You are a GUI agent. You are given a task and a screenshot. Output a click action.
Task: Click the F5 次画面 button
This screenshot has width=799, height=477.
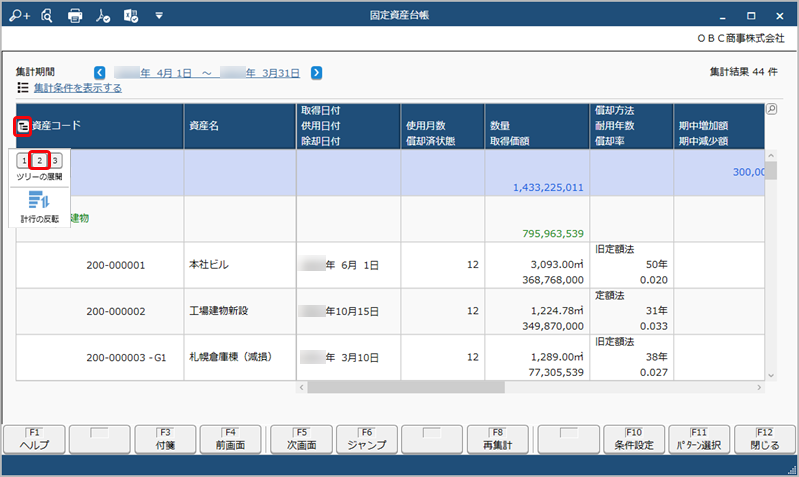click(302, 439)
